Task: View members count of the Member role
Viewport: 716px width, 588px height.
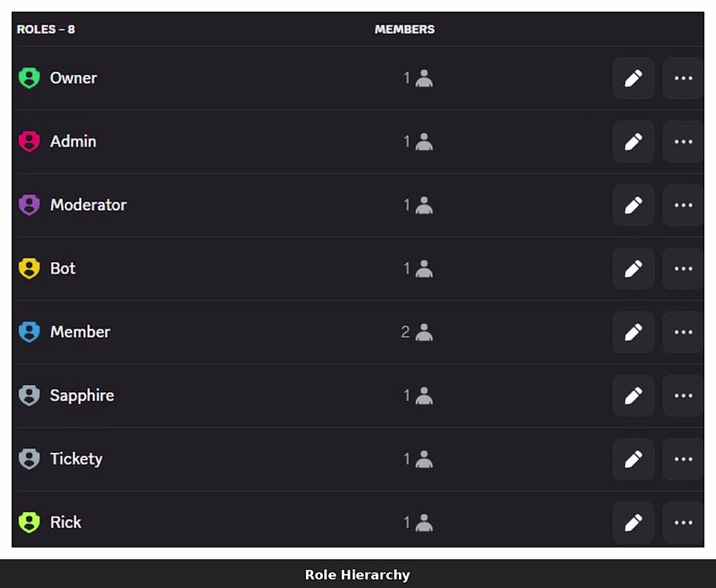Action: click(417, 332)
